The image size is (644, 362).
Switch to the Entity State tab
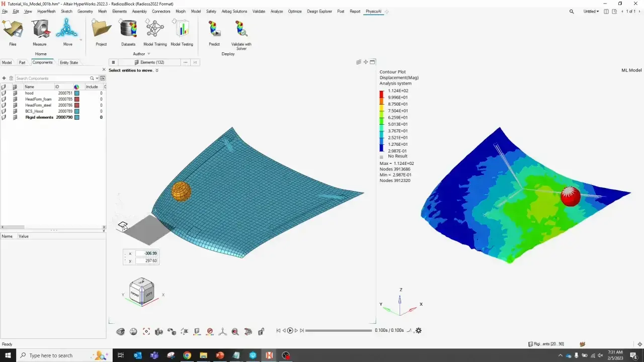(69, 62)
